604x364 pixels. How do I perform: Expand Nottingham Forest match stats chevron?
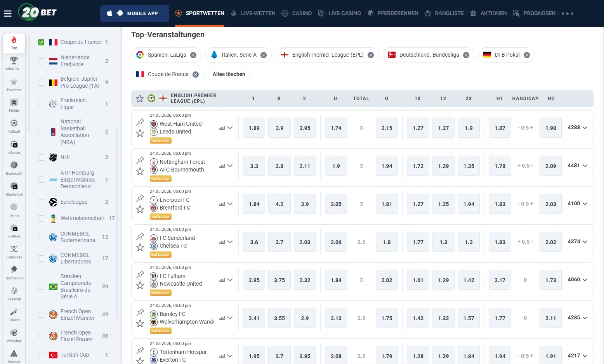coord(230,166)
